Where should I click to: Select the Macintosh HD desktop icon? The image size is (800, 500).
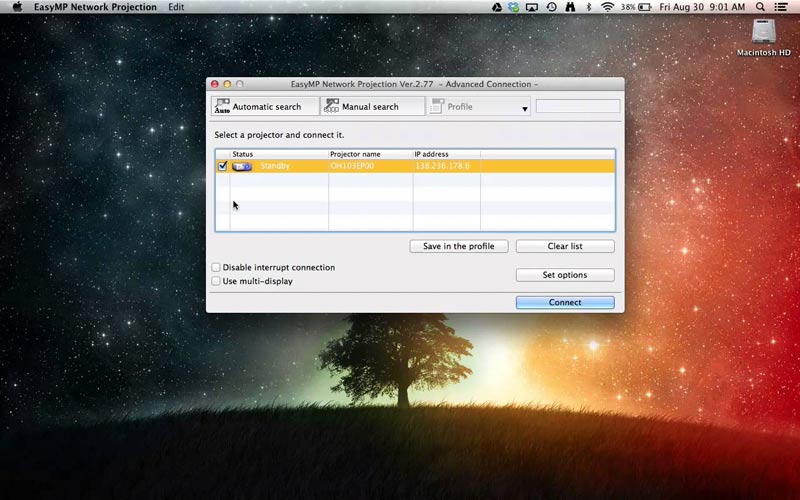pos(764,38)
